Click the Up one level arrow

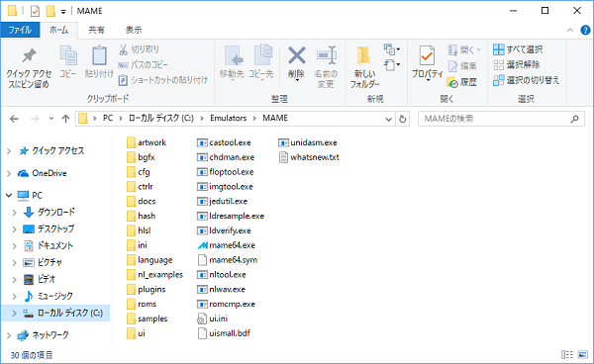tap(65, 119)
